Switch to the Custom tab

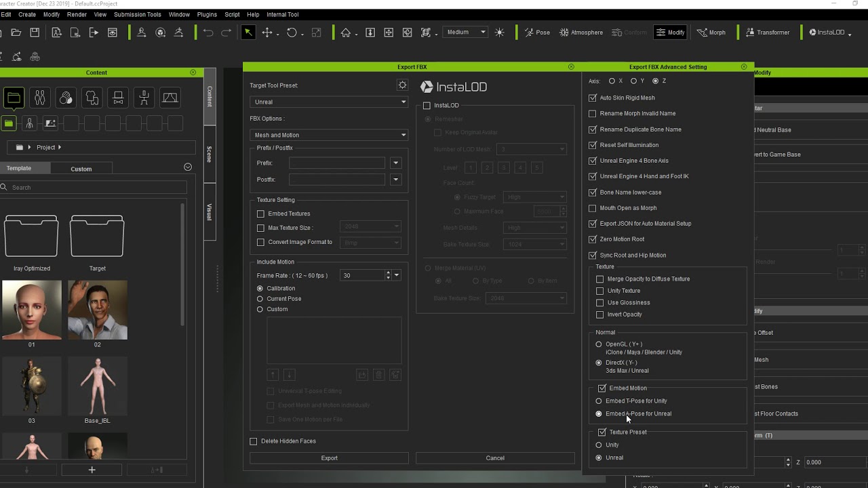pyautogui.click(x=81, y=169)
